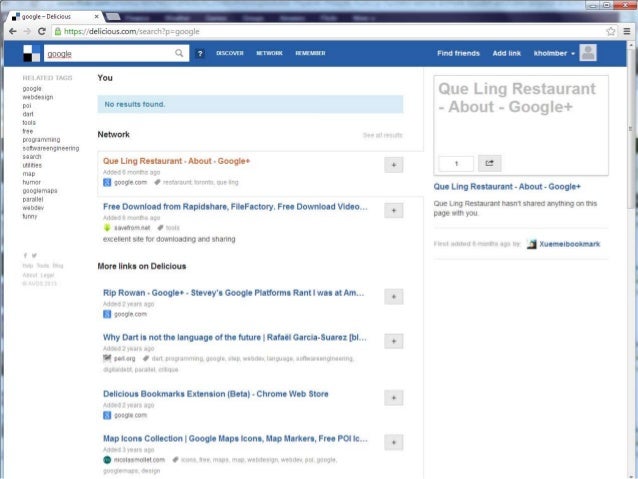Add Free Download from Rapidshare link
The image size is (638, 479).
click(x=393, y=210)
